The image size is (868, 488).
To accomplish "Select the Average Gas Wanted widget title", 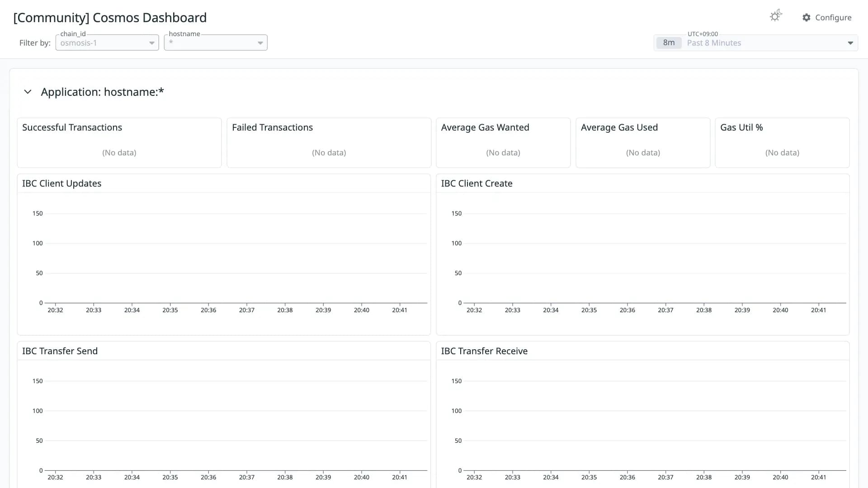I will (485, 127).
